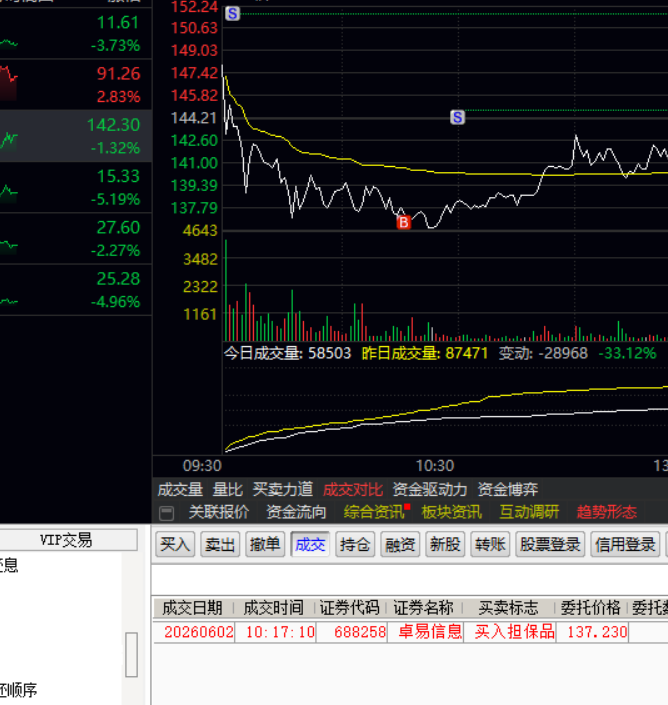Click mini chart thumbnail beside 91.26
Image resolution: width=668 pixels, height=705 pixels.
(x=9, y=83)
